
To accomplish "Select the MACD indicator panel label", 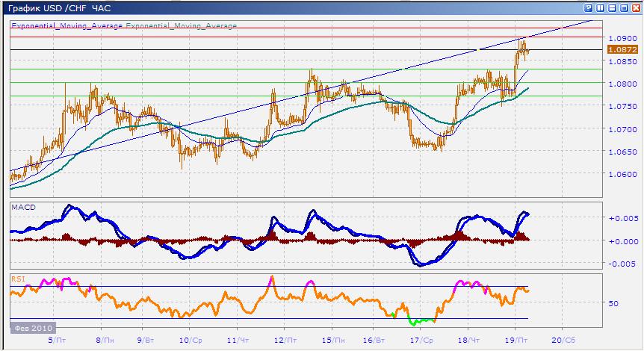I will [x=21, y=207].
